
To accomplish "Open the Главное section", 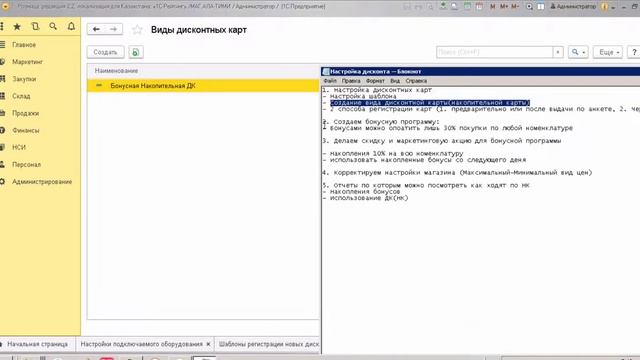I will pyautogui.click(x=24, y=44).
